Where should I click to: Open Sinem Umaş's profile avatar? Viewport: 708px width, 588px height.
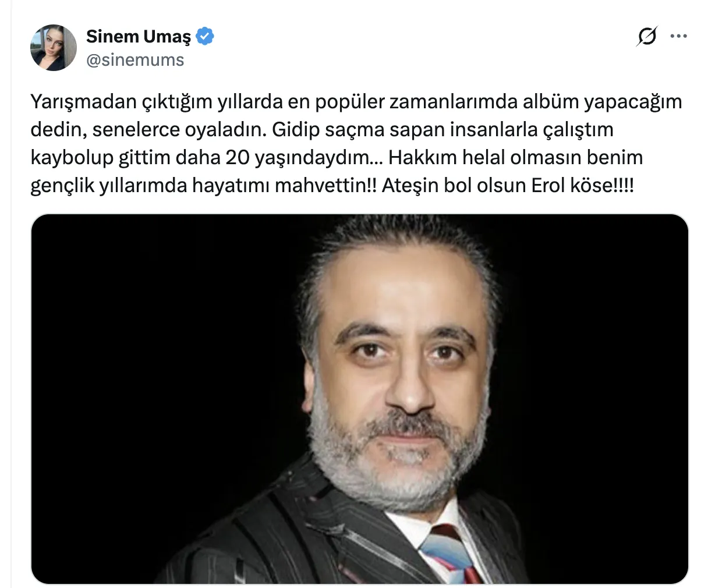click(54, 48)
